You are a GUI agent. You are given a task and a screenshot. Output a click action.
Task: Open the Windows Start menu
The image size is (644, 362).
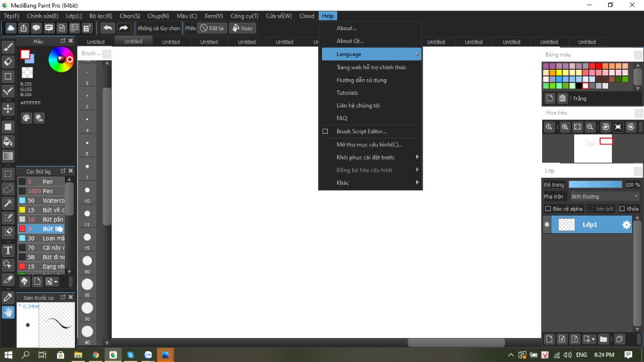[x=8, y=355]
